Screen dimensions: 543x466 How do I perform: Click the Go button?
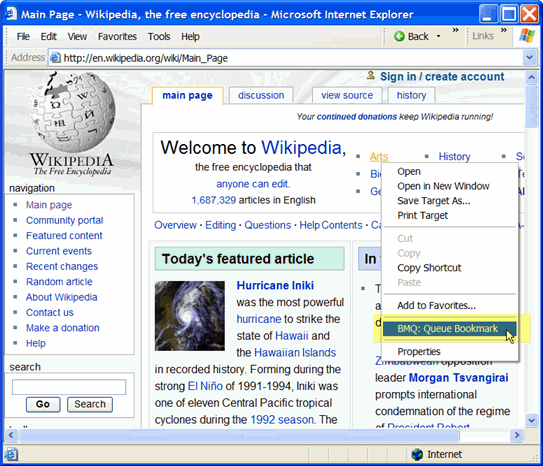[43, 404]
